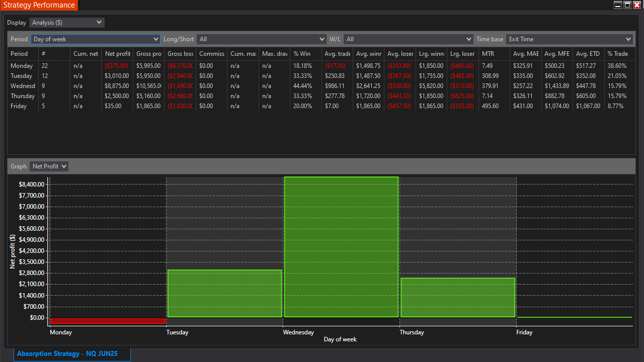Screen dimensions: 644x362
Task: Click Tuesday's net profit $3,010.00 cell
Action: pos(117,76)
